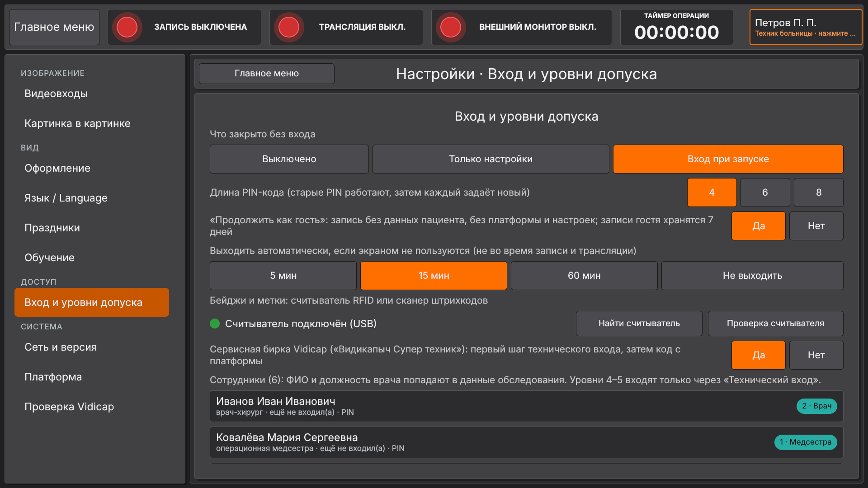Open the user card Петров П. П.
Image resolution: width=868 pixels, height=488 pixels.
click(x=806, y=27)
